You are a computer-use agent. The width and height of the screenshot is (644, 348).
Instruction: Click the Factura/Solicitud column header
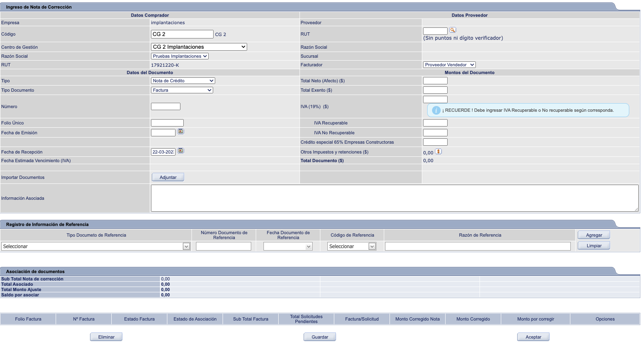362,319
